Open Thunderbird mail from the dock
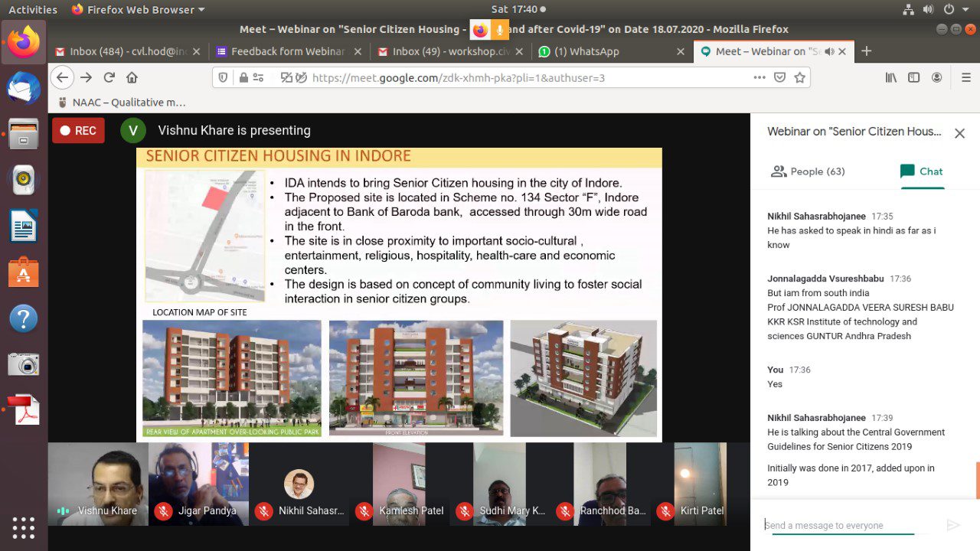The width and height of the screenshot is (980, 551). coord(24,88)
